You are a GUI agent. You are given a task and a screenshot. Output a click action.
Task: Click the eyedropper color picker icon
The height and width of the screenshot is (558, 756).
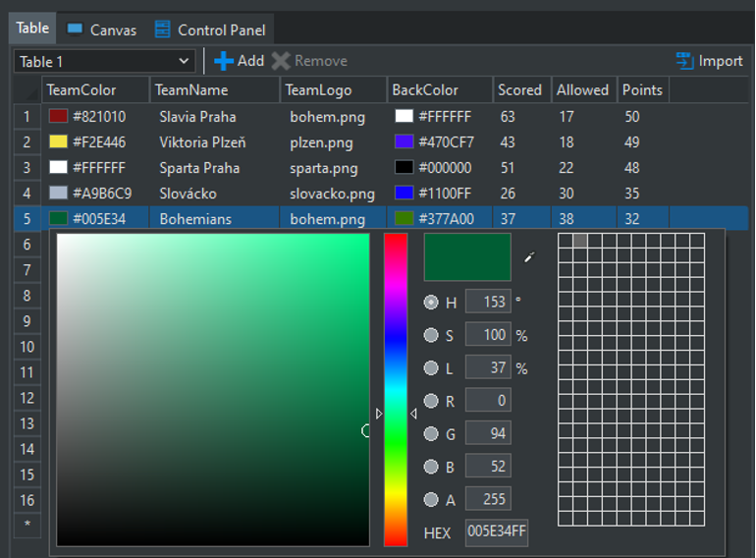coord(531,256)
